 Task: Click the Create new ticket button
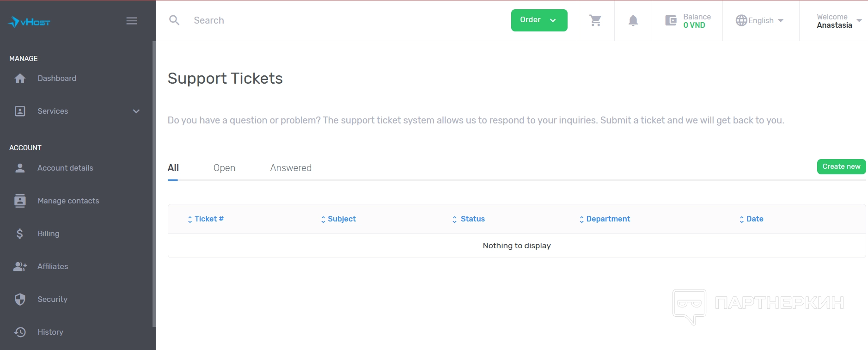coord(841,166)
